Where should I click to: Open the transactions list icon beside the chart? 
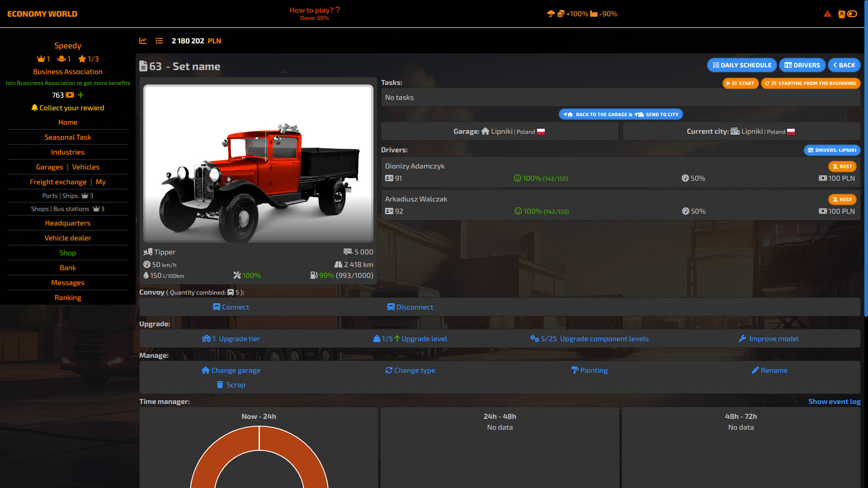[159, 41]
